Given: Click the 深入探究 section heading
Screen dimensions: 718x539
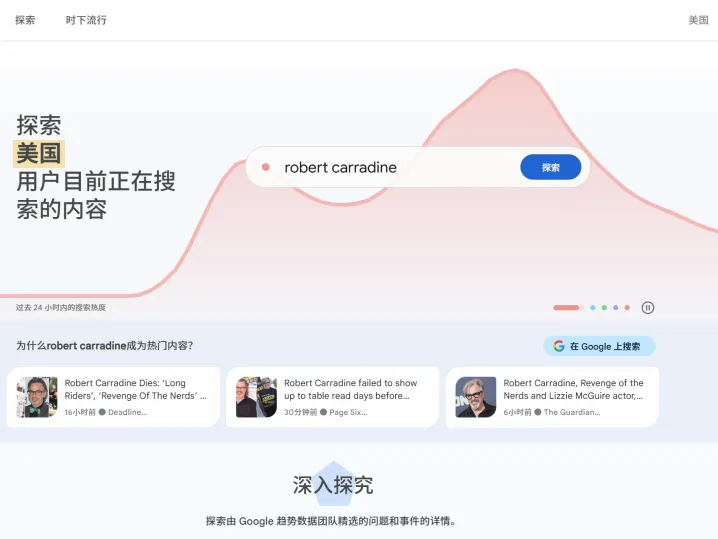Looking at the screenshot, I should click(333, 485).
